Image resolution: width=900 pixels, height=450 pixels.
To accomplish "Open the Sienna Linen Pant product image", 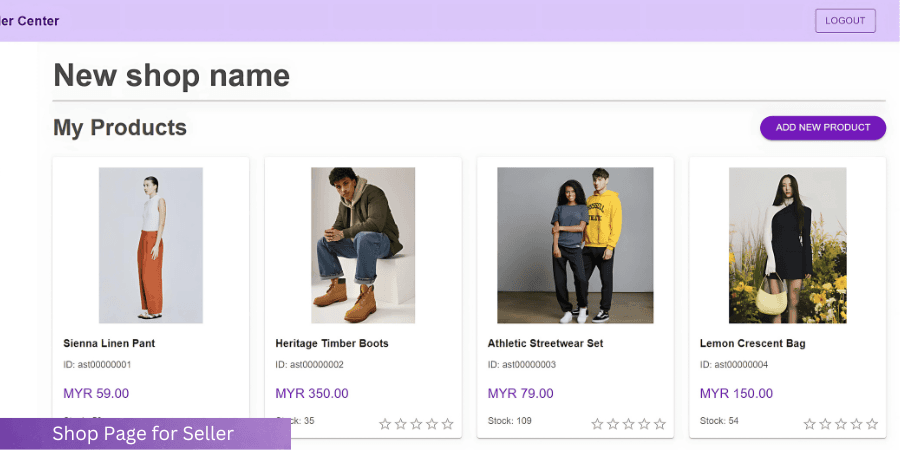I will [151, 245].
